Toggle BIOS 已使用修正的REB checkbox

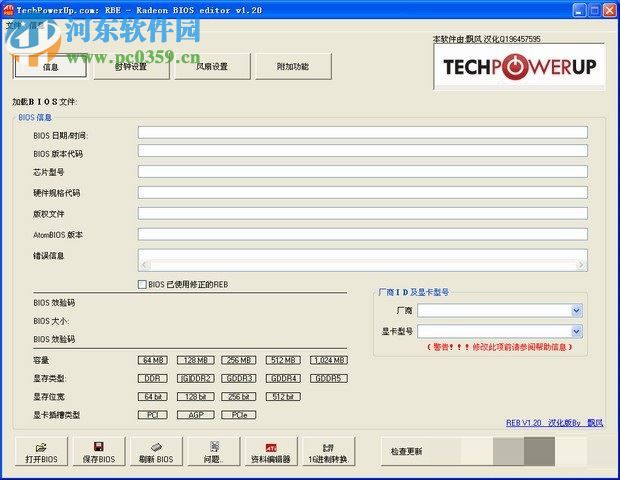coord(142,284)
